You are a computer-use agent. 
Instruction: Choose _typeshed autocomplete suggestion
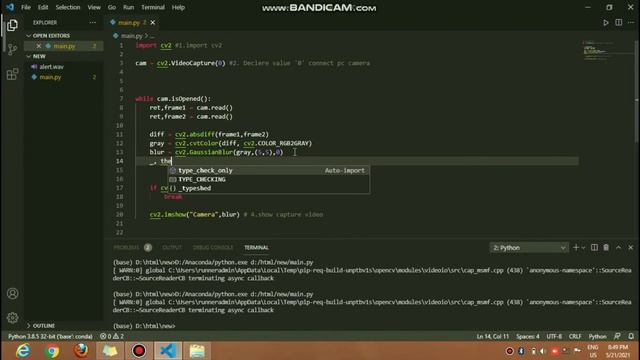[269, 189]
